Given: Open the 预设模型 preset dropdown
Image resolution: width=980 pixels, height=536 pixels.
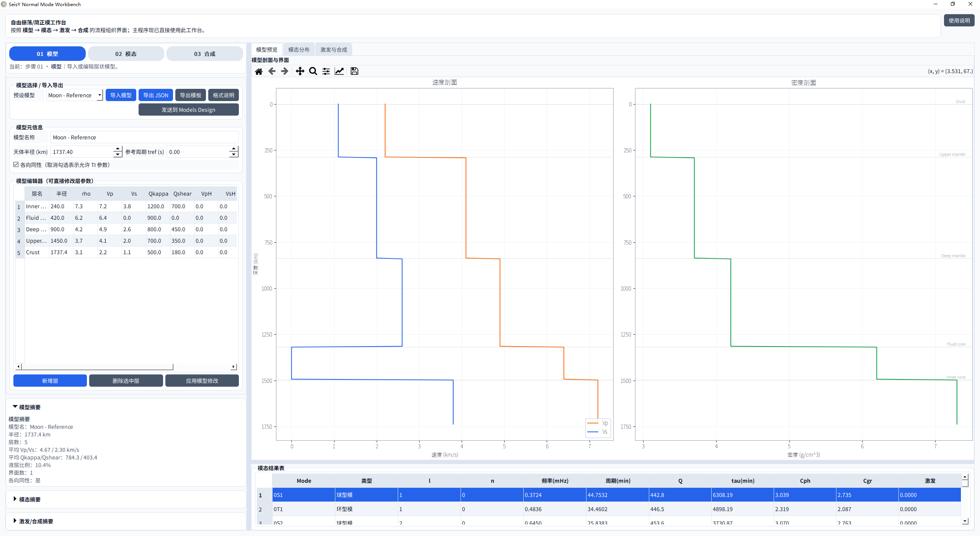Looking at the screenshot, I should pyautogui.click(x=75, y=95).
